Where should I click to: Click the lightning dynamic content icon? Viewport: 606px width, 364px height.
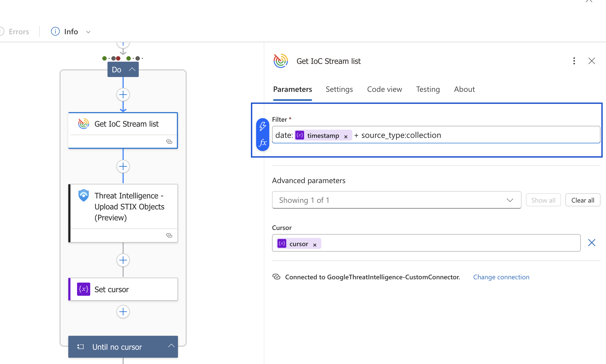pos(262,126)
